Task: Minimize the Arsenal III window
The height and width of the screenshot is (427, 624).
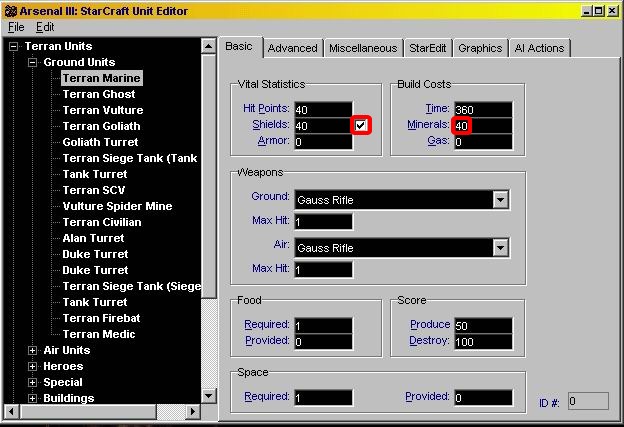Action: pyautogui.click(x=586, y=11)
